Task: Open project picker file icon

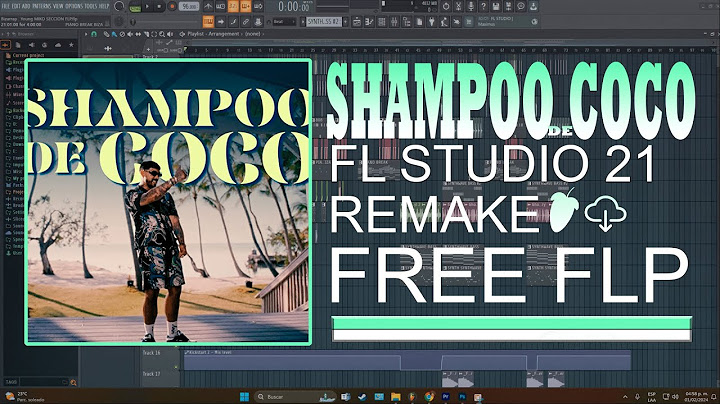Action: (419, 22)
